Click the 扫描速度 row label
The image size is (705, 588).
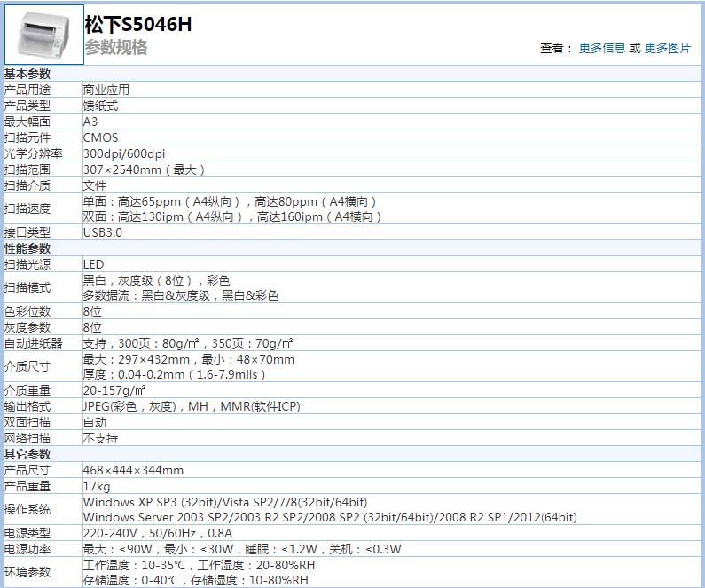[x=27, y=208]
